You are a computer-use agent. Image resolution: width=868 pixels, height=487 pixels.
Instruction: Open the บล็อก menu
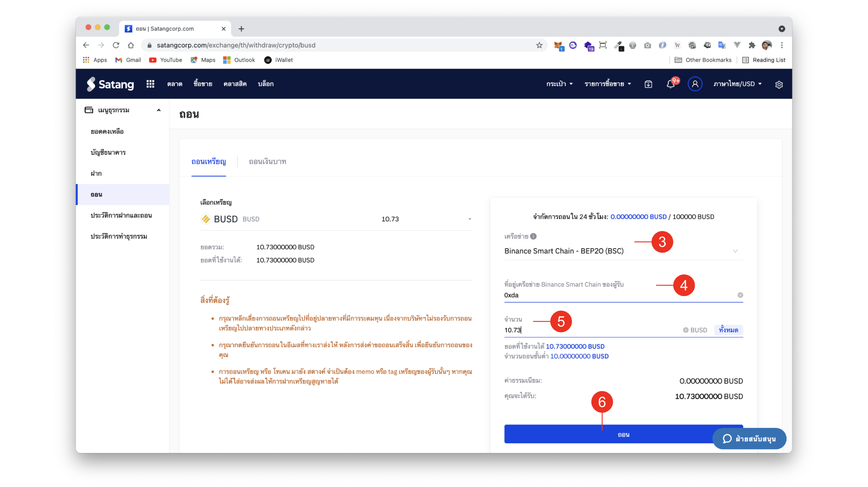266,84
